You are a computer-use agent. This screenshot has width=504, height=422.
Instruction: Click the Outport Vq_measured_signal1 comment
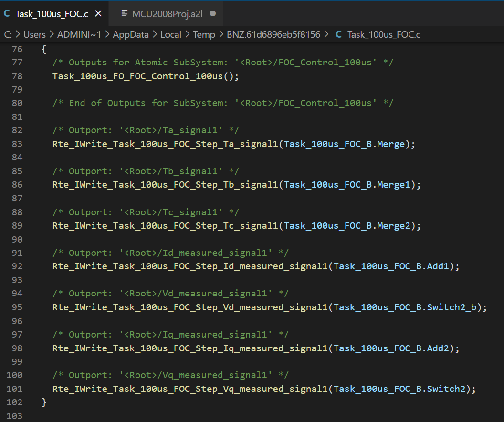click(x=170, y=375)
